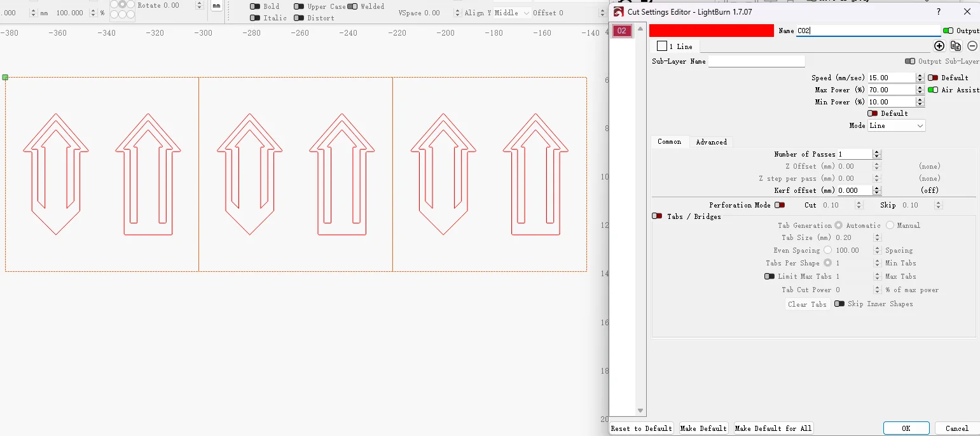Viewport: 980px width, 436px height.
Task: Click the Kerf offset field 0.000
Action: (855, 190)
